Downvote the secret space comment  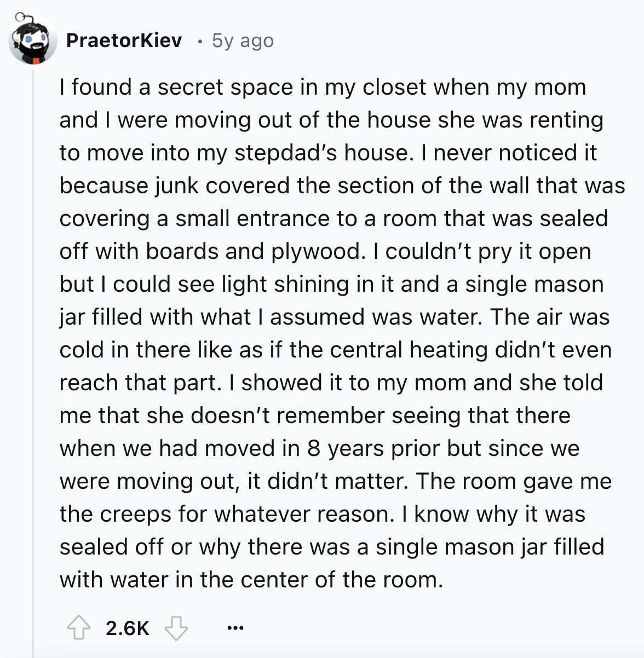coord(176,628)
